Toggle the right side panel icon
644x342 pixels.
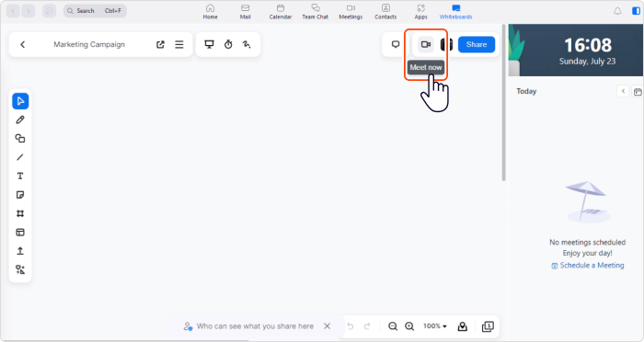[637, 11]
